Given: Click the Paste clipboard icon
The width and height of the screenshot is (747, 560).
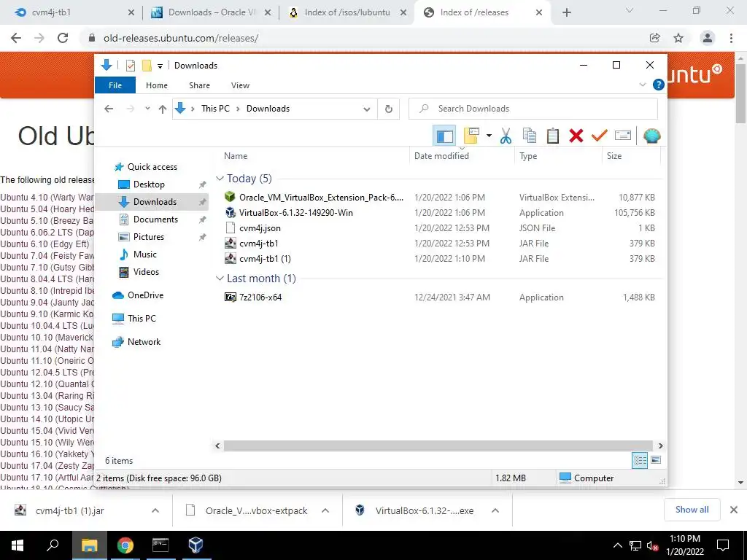Looking at the screenshot, I should [x=553, y=136].
